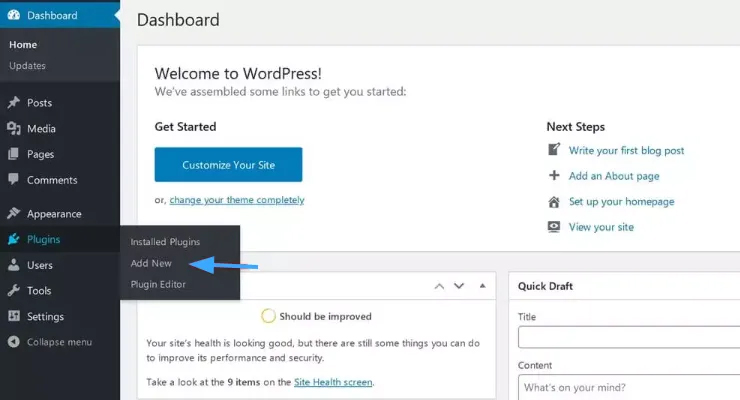Image resolution: width=740 pixels, height=400 pixels.
Task: Click the Settings sliders icon
Action: (x=14, y=317)
